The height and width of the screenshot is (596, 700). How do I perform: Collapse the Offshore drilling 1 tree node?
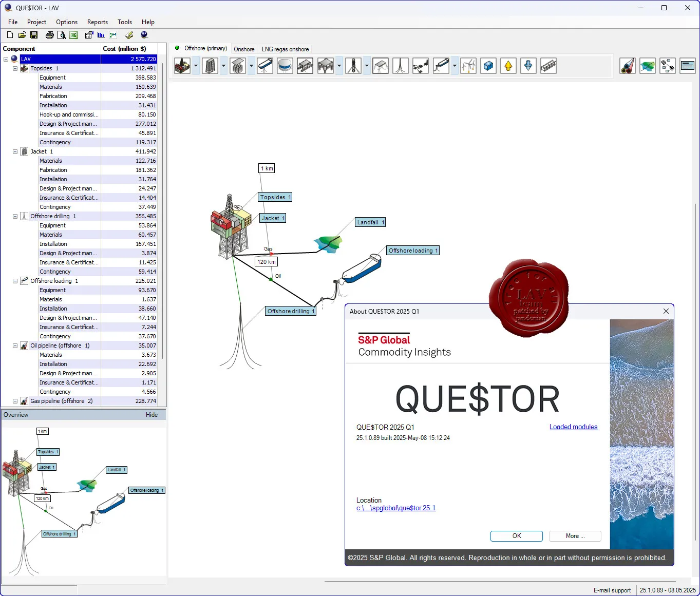(x=15, y=216)
